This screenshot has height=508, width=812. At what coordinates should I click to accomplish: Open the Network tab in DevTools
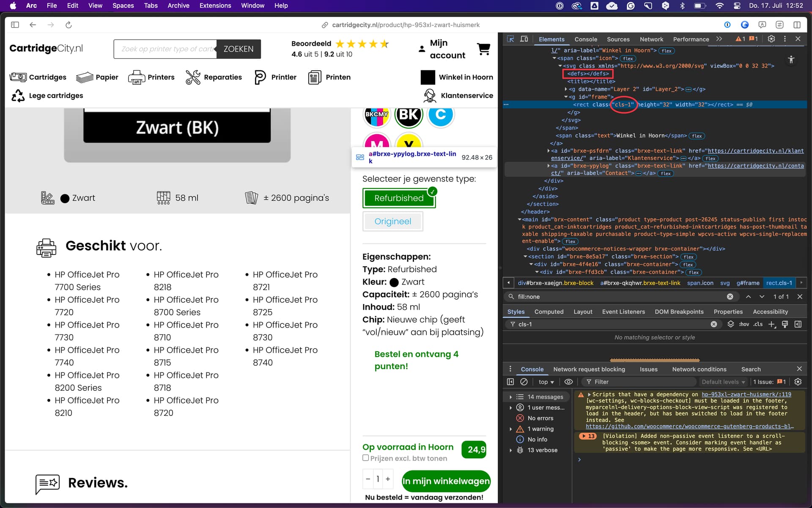651,39
